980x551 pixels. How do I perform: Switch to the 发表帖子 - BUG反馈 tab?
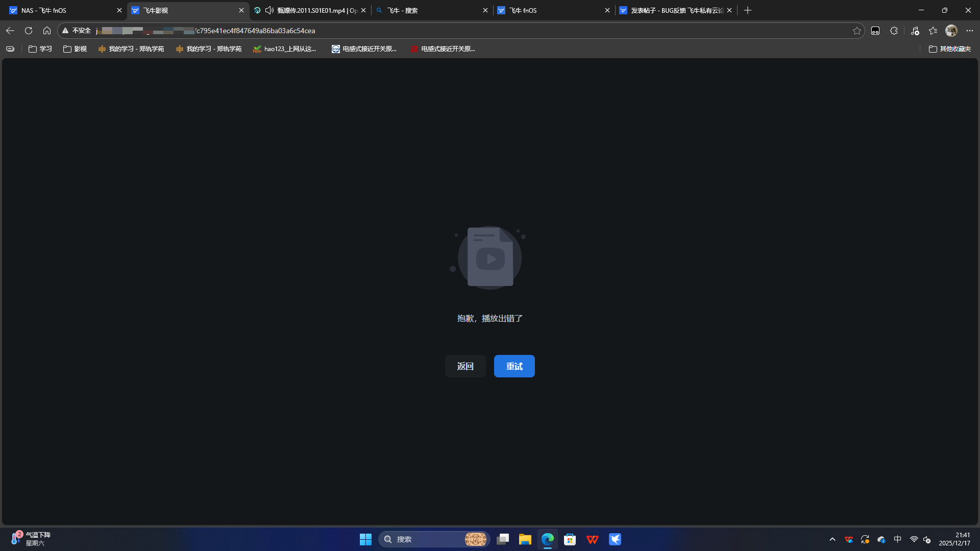[676, 10]
